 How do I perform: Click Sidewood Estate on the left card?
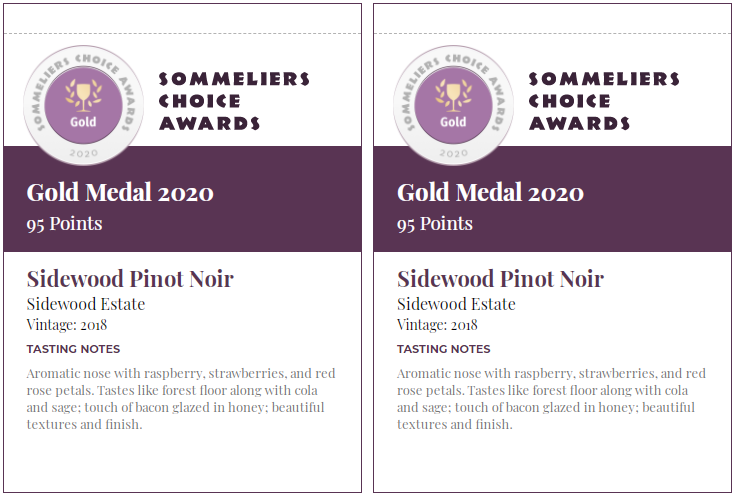pos(86,304)
